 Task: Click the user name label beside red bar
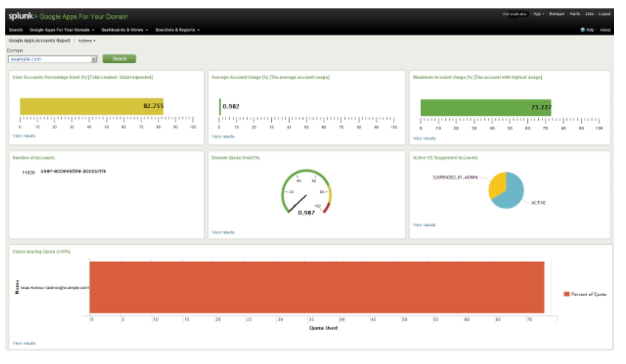(55, 288)
